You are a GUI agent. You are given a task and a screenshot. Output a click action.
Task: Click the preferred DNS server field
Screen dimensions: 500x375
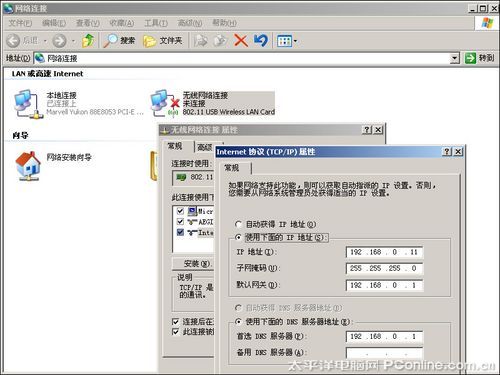coord(384,336)
